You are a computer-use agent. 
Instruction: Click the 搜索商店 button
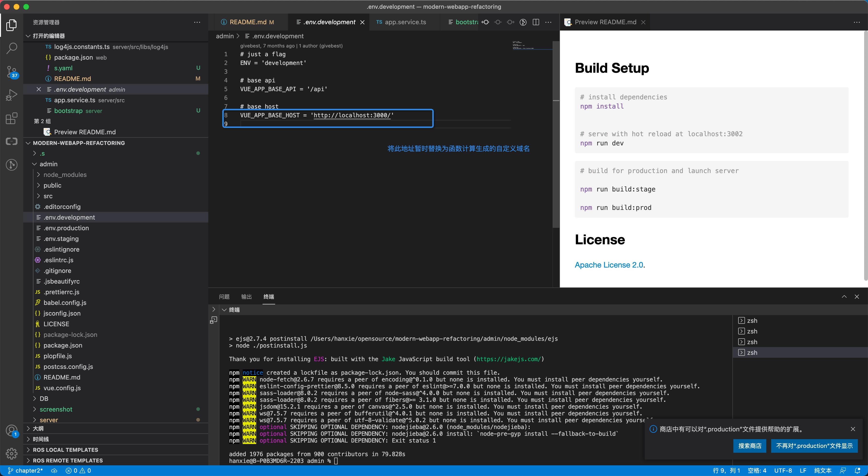coord(749,446)
